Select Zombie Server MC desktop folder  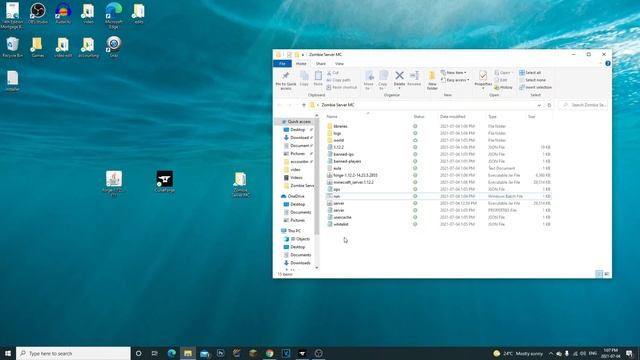[x=240, y=184]
